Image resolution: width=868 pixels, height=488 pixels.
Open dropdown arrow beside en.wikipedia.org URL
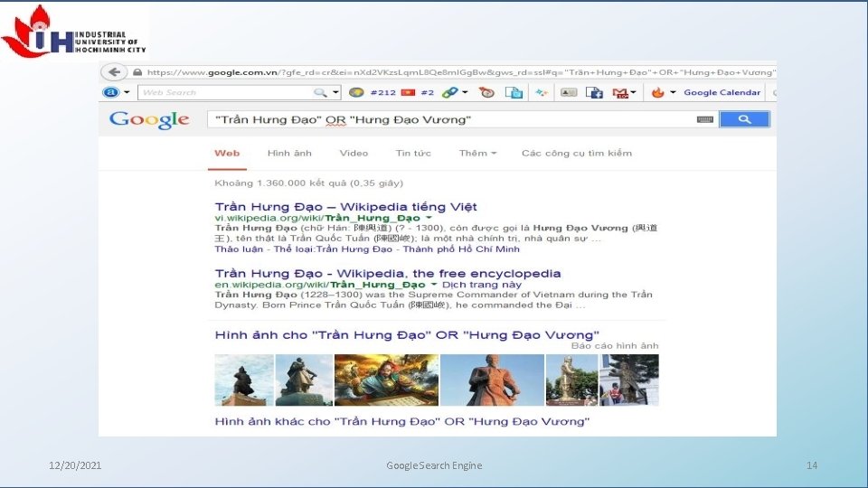(434, 285)
